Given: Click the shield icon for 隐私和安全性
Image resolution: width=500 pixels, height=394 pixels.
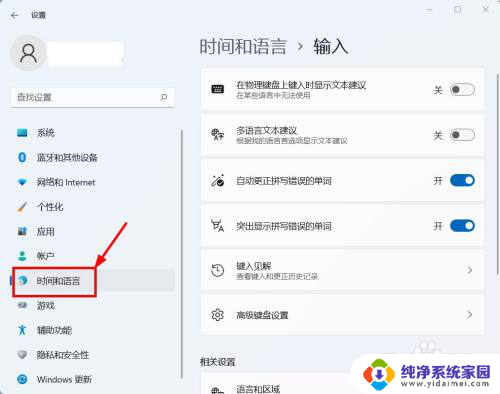Looking at the screenshot, I should point(22,354).
